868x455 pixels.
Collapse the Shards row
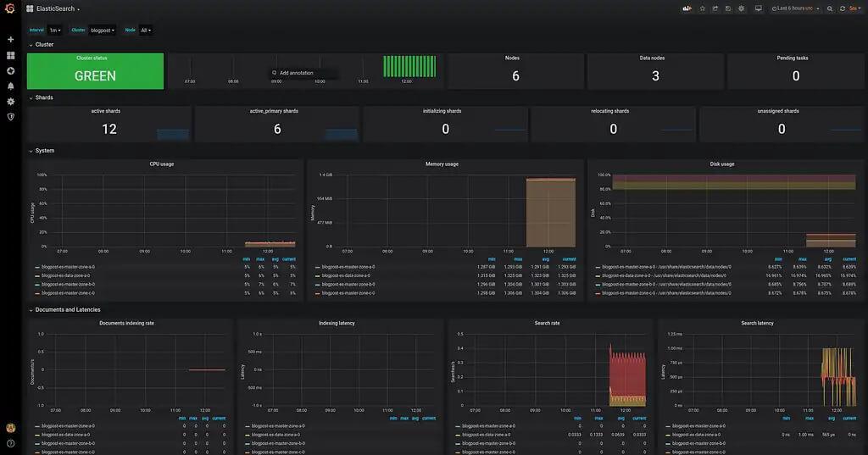(x=42, y=97)
